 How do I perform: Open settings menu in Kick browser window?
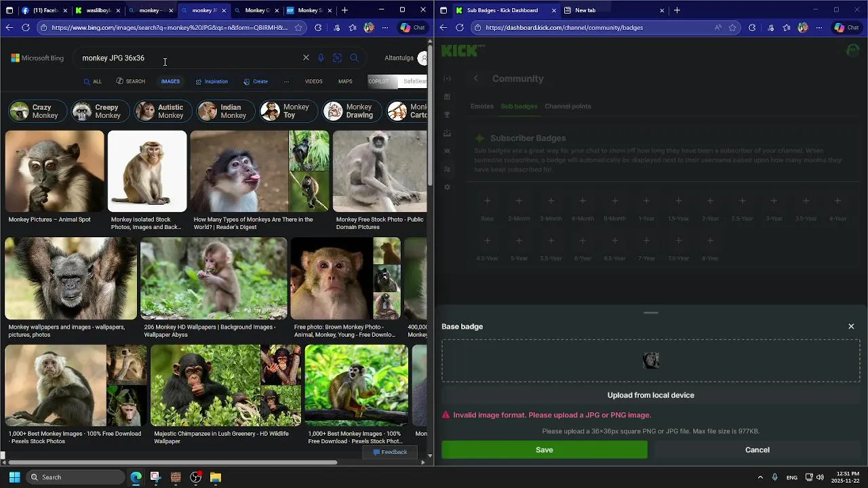click(x=819, y=28)
